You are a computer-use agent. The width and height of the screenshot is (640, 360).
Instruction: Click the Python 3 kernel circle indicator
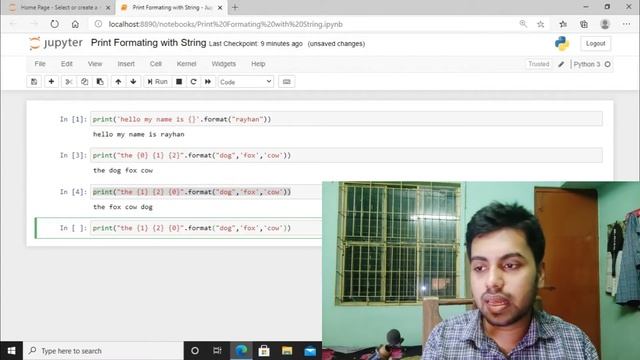pyautogui.click(x=608, y=64)
